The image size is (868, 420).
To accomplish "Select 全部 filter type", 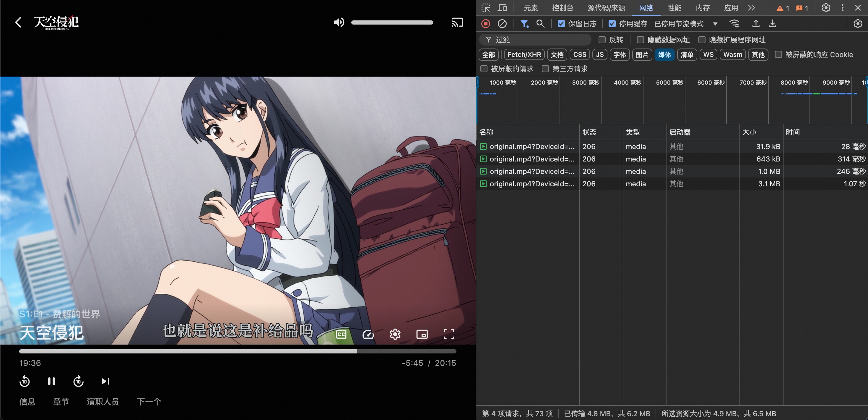I will (489, 55).
